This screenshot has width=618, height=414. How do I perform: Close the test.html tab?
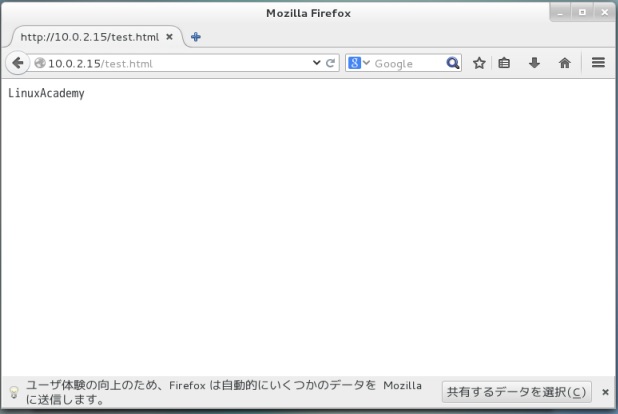click(169, 37)
